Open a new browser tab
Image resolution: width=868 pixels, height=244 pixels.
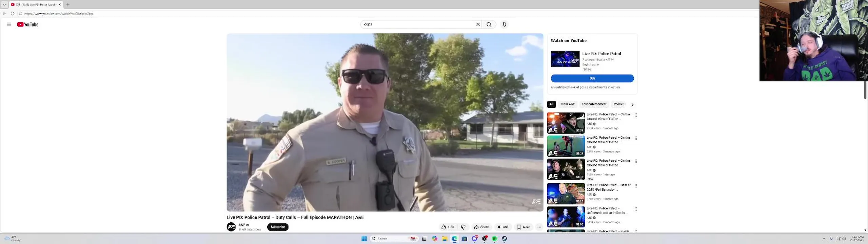pyautogui.click(x=68, y=4)
